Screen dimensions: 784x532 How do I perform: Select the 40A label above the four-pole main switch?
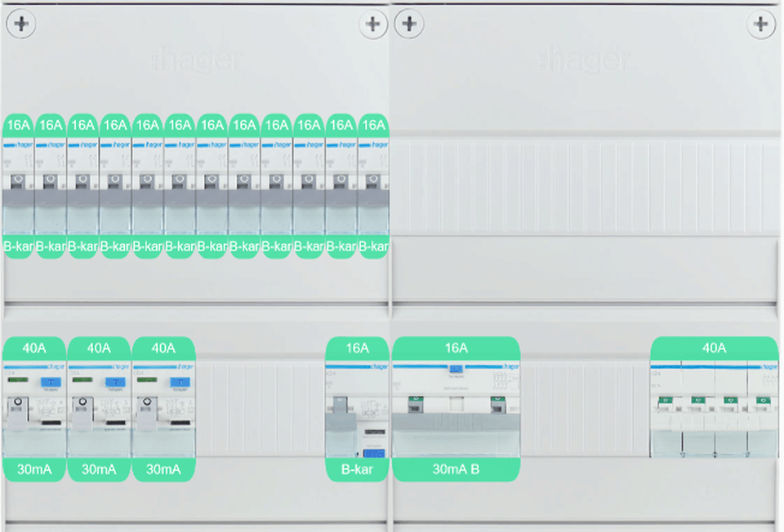click(714, 348)
